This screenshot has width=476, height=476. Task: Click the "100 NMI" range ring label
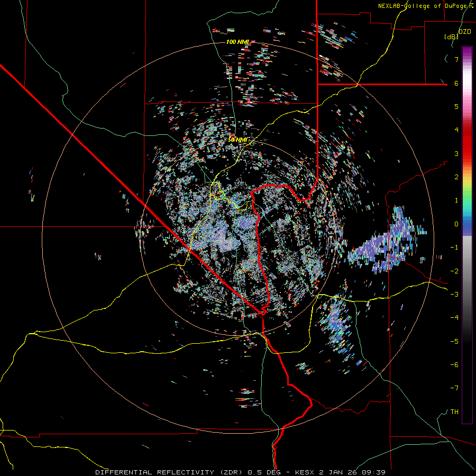[x=237, y=42]
